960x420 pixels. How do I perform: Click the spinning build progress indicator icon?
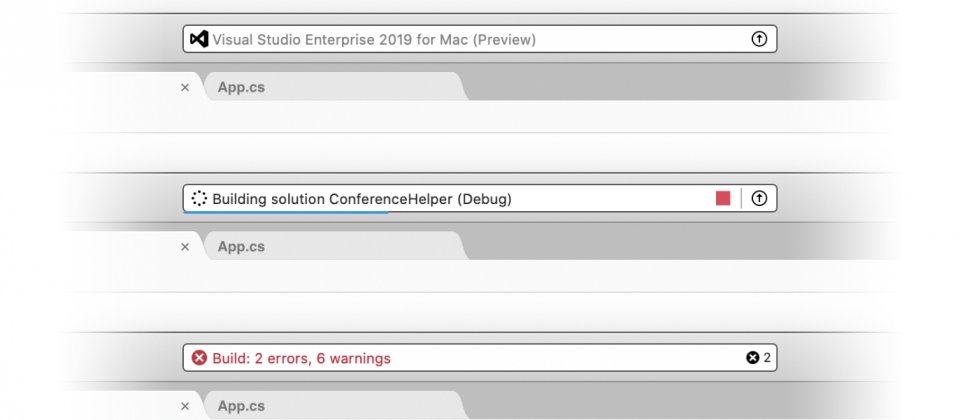(199, 198)
